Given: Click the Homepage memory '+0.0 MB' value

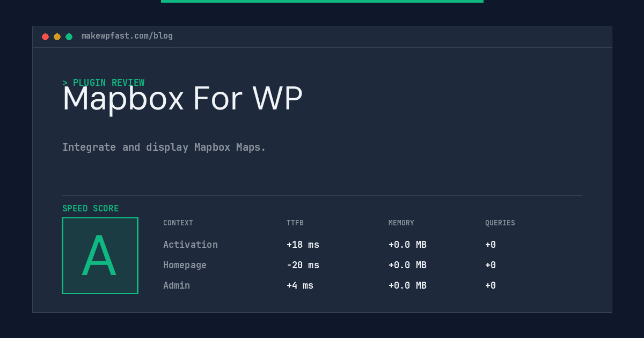Looking at the screenshot, I should click(407, 265).
